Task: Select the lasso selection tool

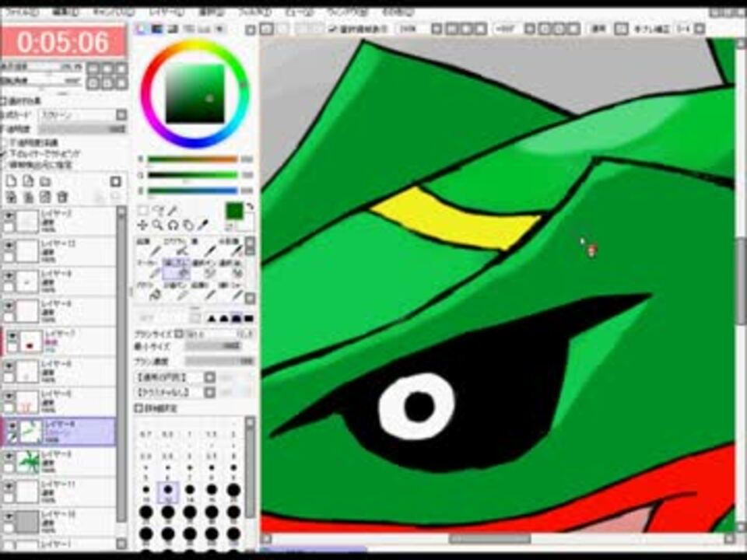Action: (x=158, y=211)
